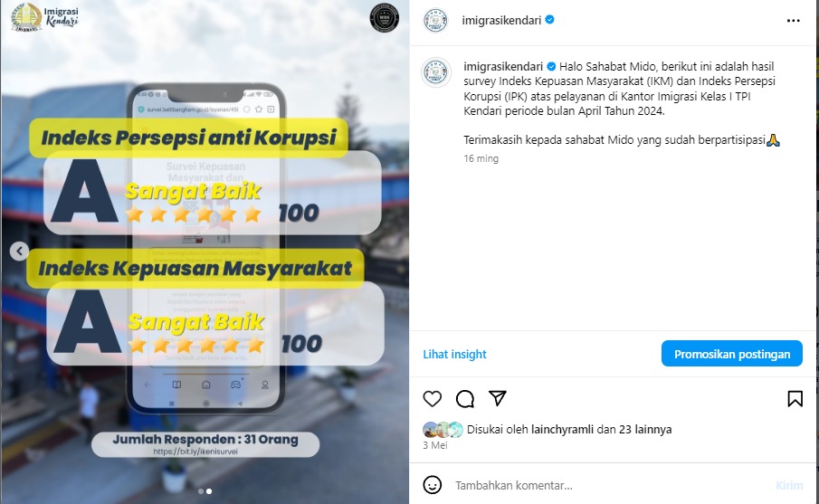This screenshot has height=504, width=819.
Task: Click verified badge next to header username
Action: pos(549,20)
